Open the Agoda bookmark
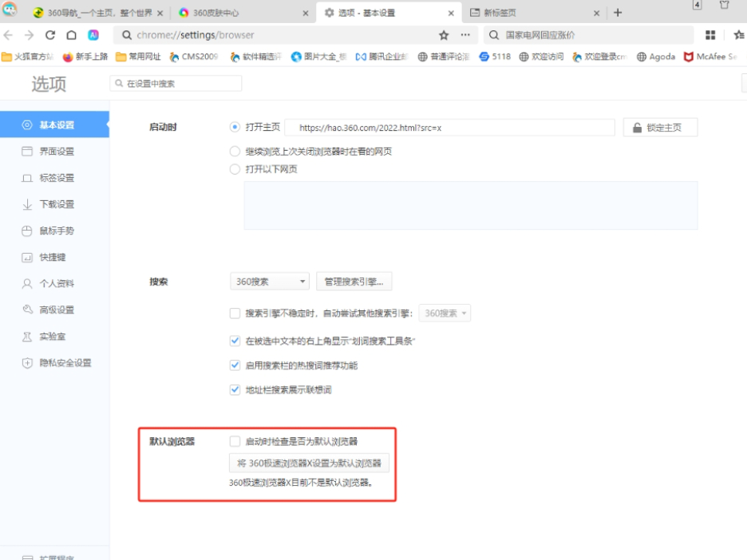The width and height of the screenshot is (747, 560). (656, 57)
